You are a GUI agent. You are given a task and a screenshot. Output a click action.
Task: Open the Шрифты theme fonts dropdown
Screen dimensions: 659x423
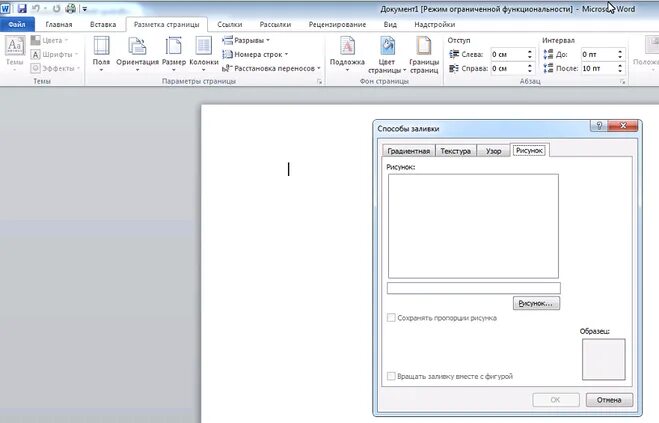point(55,54)
